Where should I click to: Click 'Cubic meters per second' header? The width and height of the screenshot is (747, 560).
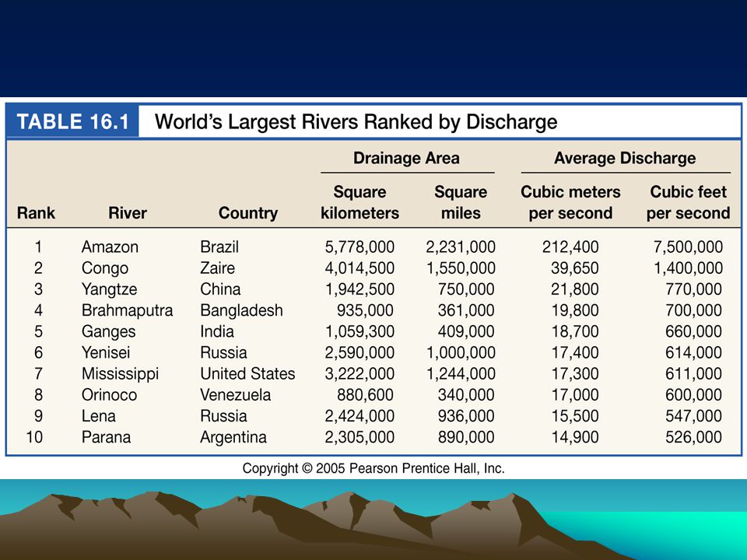pyautogui.click(x=570, y=202)
